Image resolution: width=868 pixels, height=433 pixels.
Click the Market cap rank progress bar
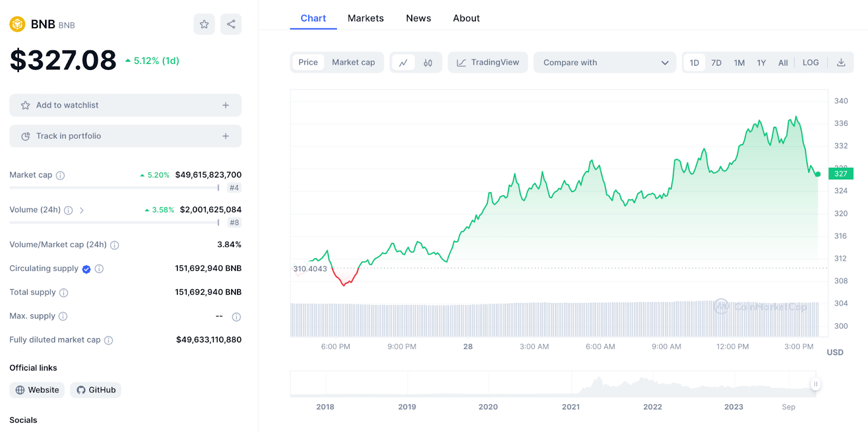click(x=114, y=188)
